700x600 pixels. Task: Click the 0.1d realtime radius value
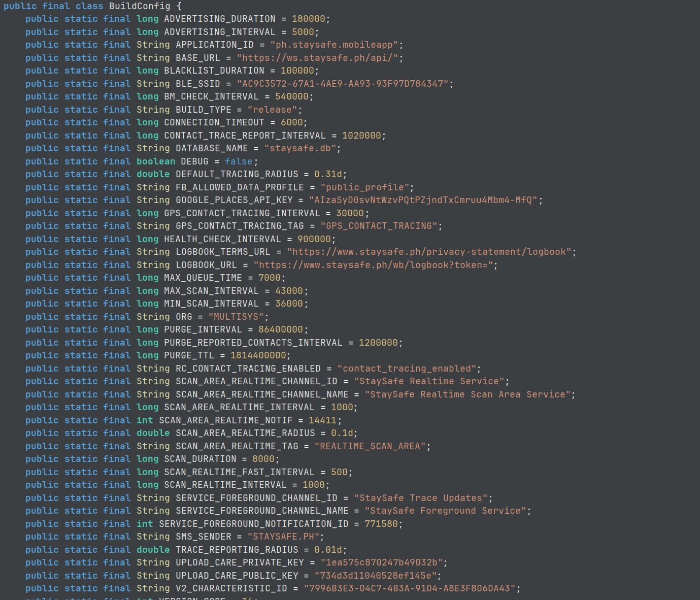342,433
